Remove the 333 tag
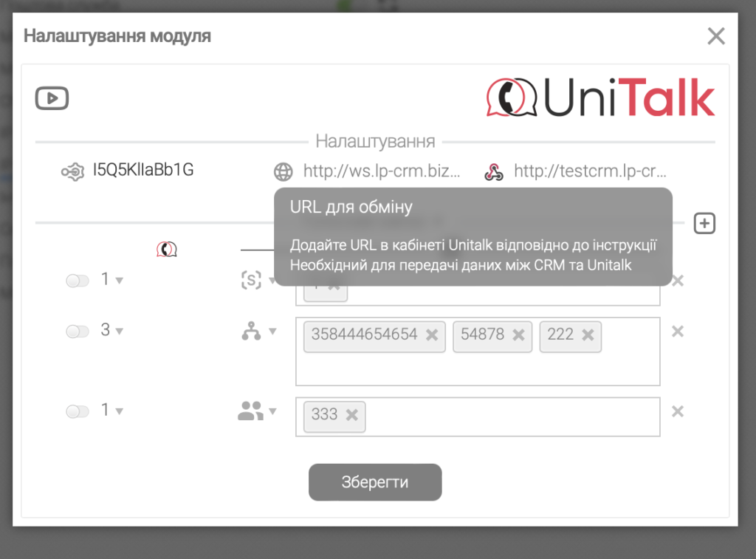The width and height of the screenshot is (756, 559). [351, 415]
